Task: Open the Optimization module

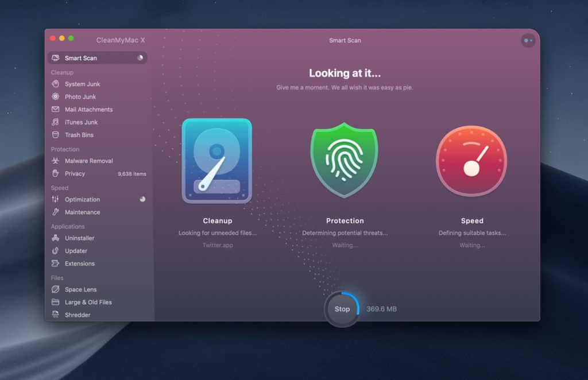Action: pyautogui.click(x=98, y=199)
